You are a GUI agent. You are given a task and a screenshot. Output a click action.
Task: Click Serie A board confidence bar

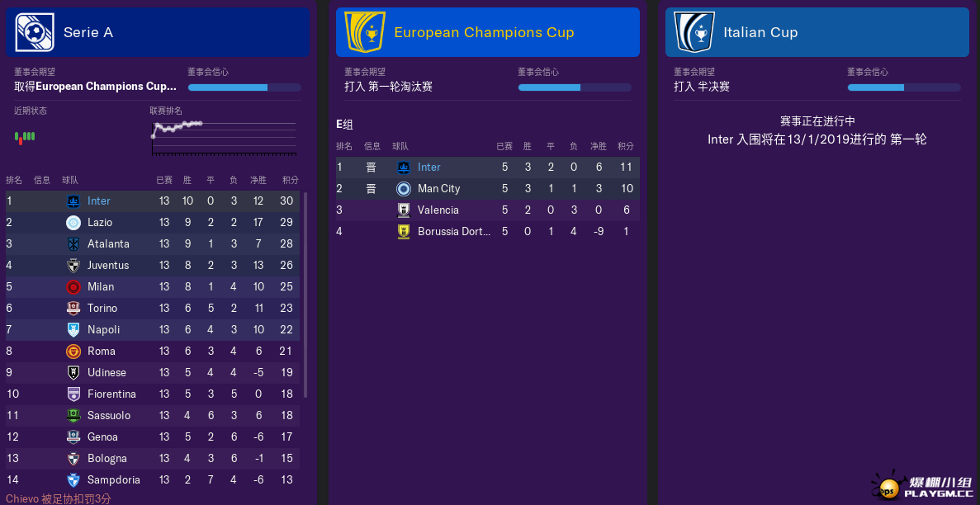(244, 87)
